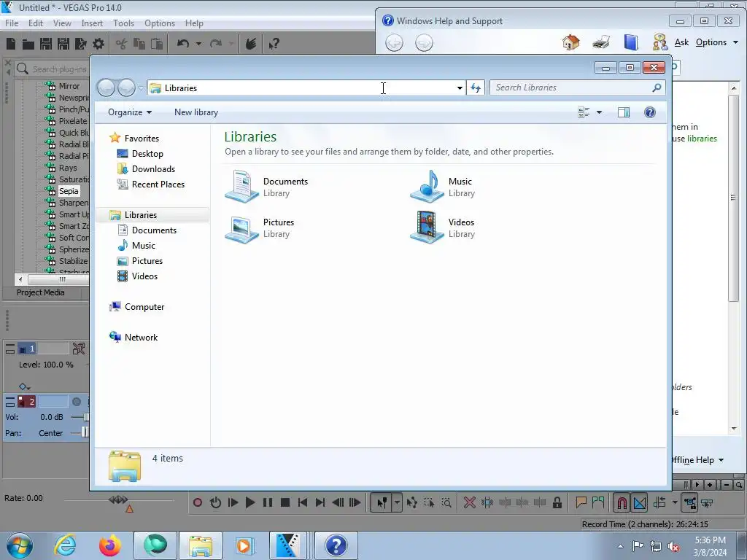Screen dimensions: 747x560
Task: Click the Lock padlock icon in VEGAS
Action: point(557,502)
